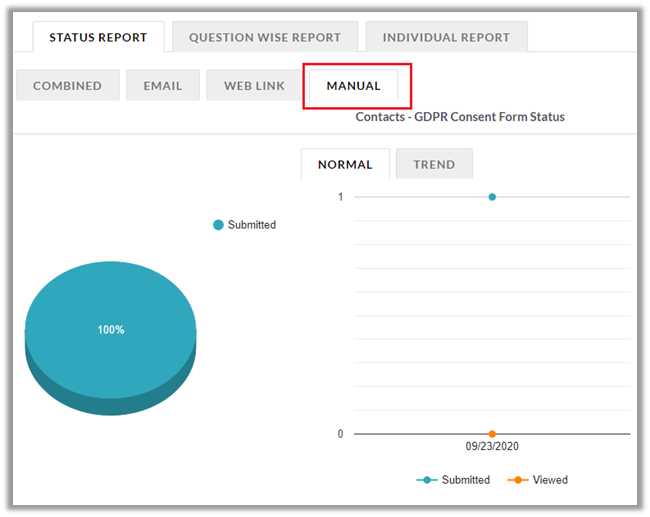Click the teal Submitted data point

(492, 197)
